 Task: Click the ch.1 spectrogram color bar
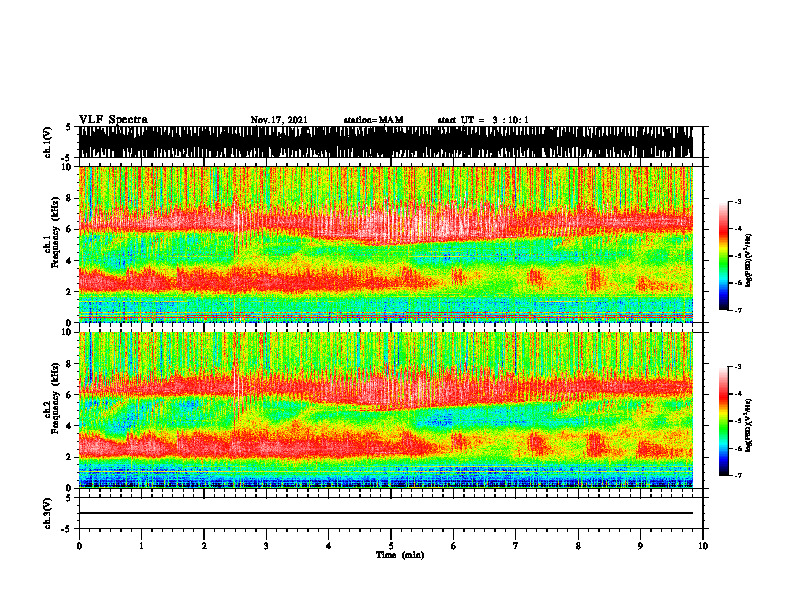[x=723, y=256]
